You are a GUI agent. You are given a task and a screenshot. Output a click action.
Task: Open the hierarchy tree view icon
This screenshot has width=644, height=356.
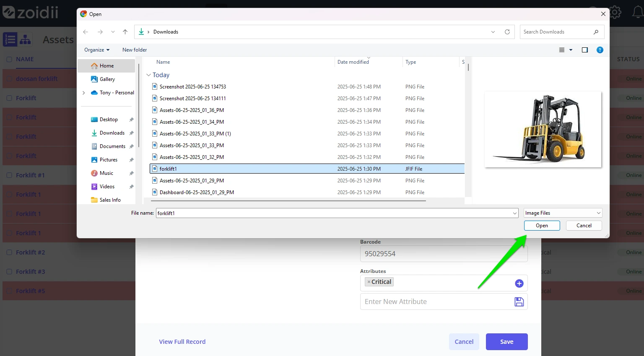tap(25, 39)
